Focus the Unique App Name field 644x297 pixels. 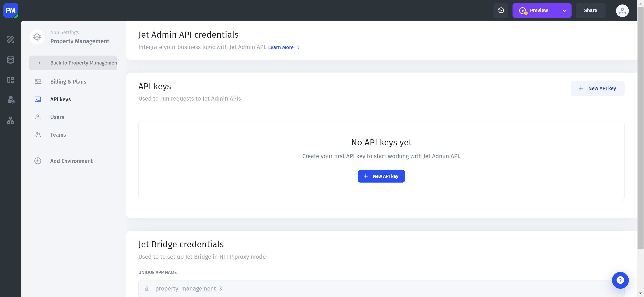point(381,288)
